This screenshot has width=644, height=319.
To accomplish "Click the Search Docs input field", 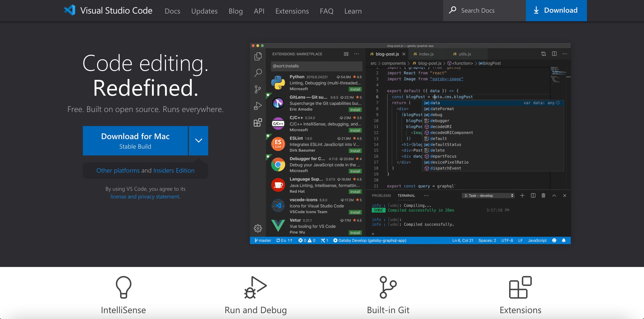I will pos(484,10).
